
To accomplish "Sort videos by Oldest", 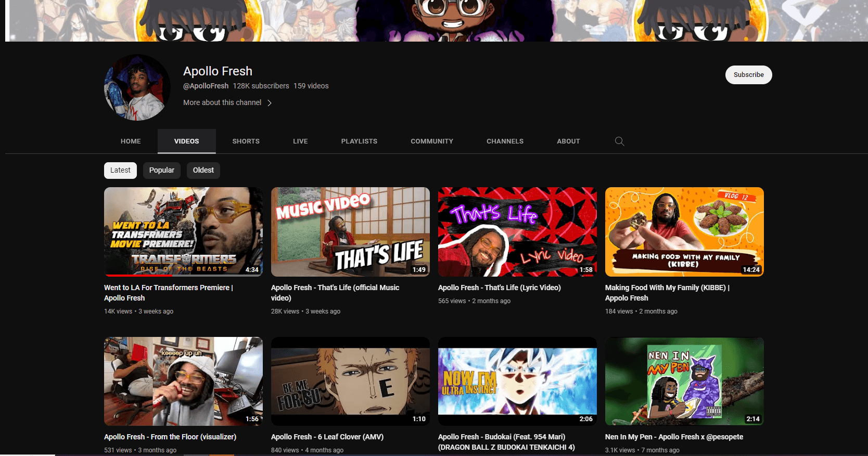I will point(203,171).
